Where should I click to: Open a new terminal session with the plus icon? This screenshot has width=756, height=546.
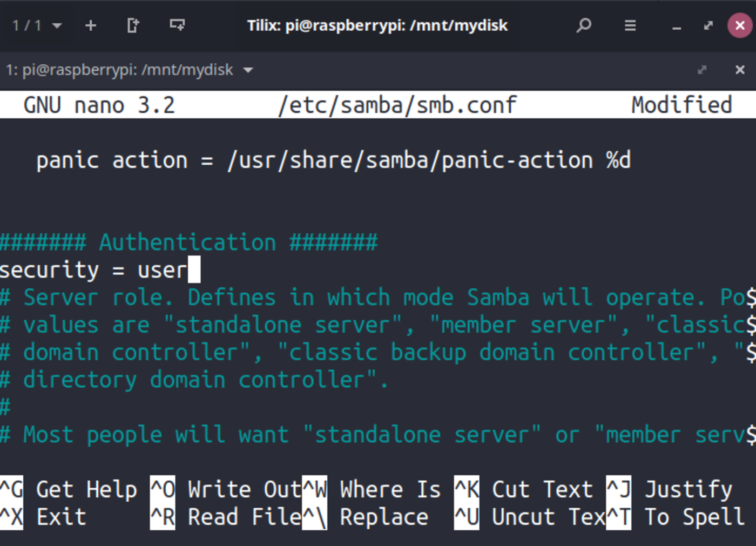[90, 25]
